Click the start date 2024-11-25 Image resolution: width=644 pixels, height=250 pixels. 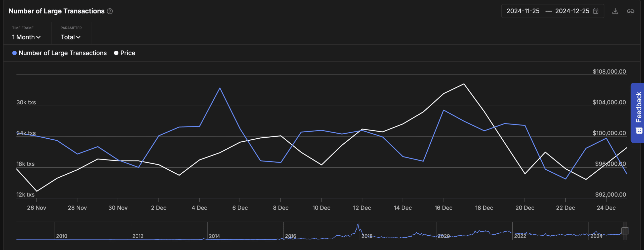pos(523,11)
